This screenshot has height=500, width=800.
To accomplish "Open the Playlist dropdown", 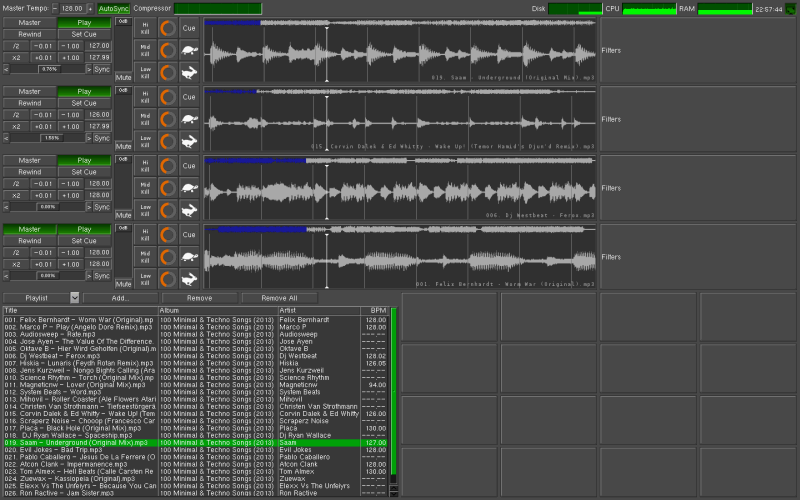I will coord(74,298).
